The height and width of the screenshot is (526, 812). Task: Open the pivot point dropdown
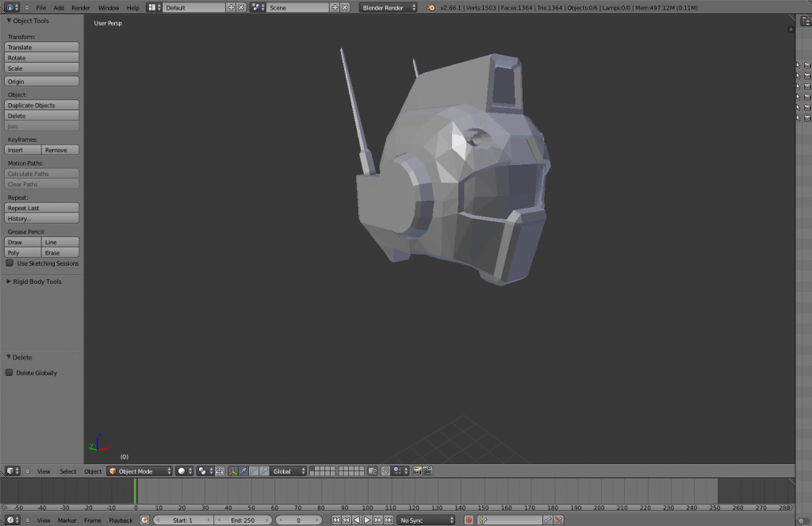point(205,471)
